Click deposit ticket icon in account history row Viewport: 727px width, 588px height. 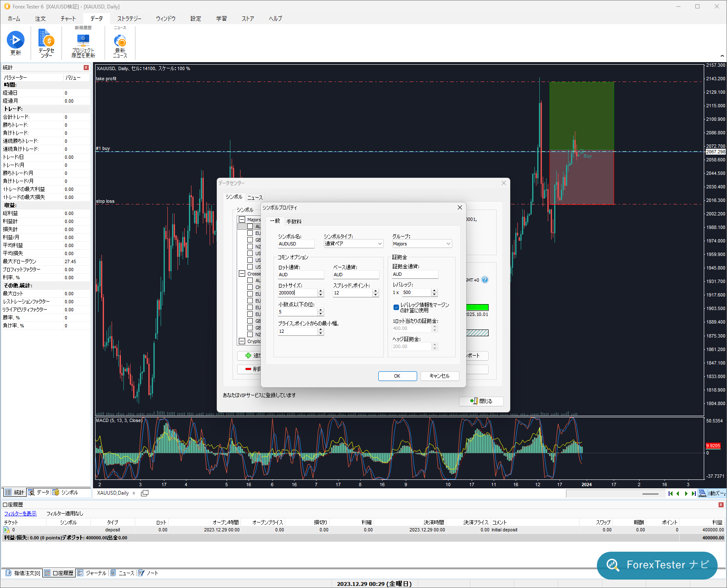pyautogui.click(x=6, y=530)
